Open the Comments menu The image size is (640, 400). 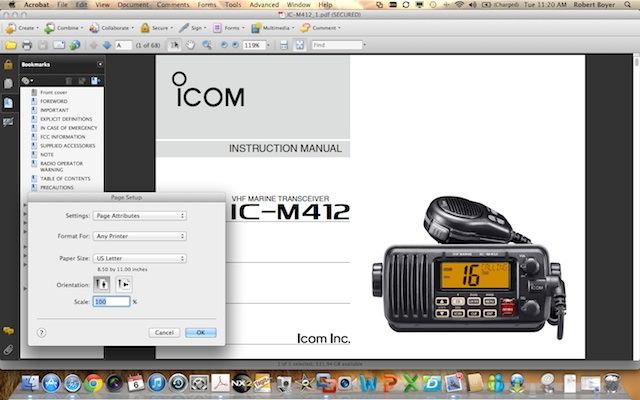pos(173,5)
